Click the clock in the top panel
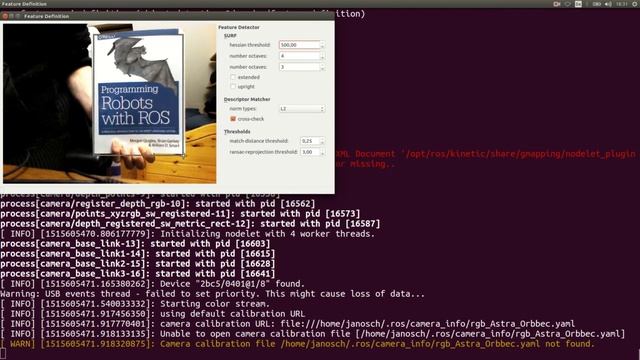640x360 pixels. [x=622, y=4]
